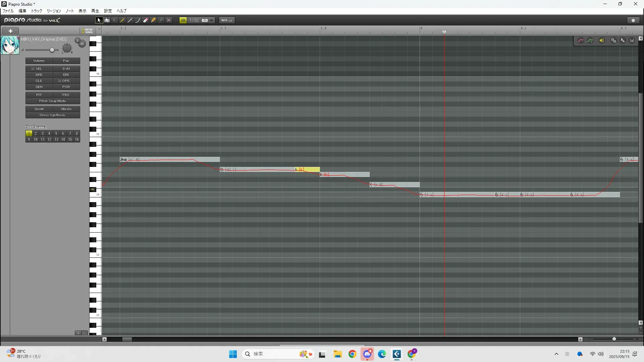Click the Vibrato parameter button
The height and width of the screenshot is (362, 644).
click(66, 109)
